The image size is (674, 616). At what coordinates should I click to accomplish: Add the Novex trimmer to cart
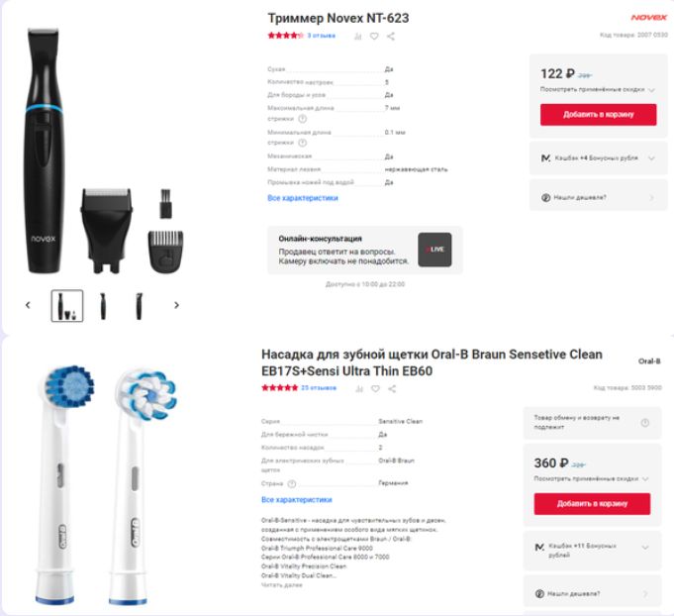(x=599, y=115)
